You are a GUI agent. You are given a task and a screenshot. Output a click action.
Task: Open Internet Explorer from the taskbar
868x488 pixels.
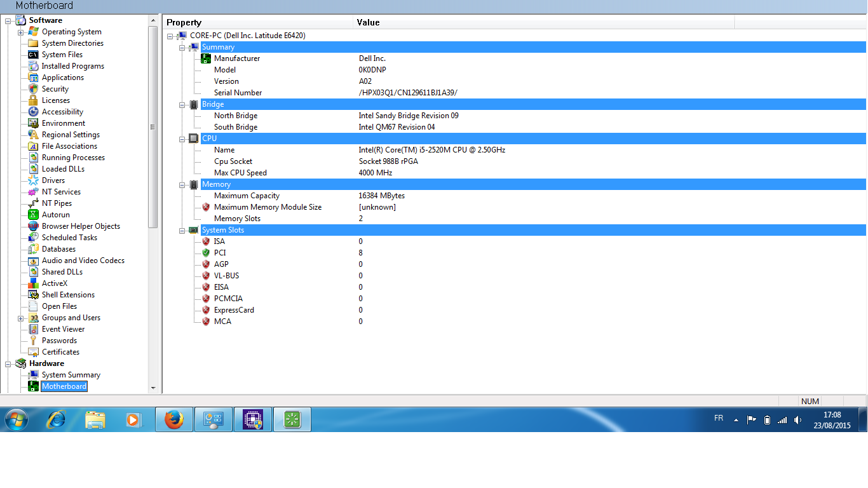pyautogui.click(x=57, y=419)
